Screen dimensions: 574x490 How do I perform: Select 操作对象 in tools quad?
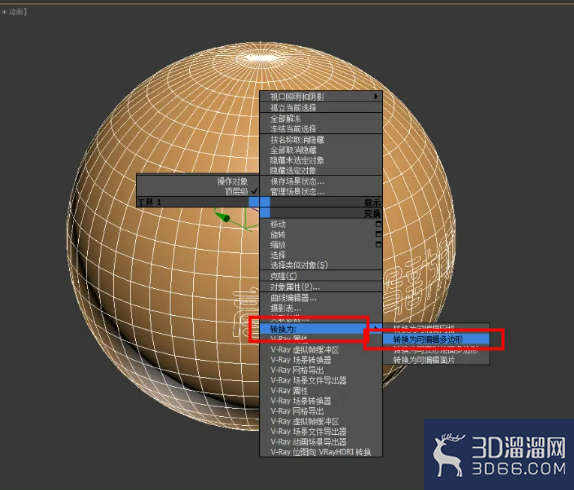click(x=232, y=182)
